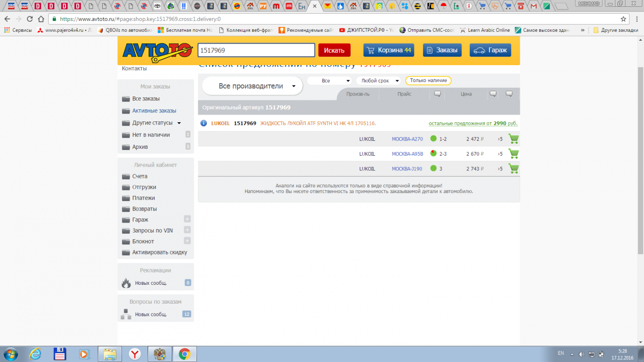Open the Заказы button in the header

(442, 50)
